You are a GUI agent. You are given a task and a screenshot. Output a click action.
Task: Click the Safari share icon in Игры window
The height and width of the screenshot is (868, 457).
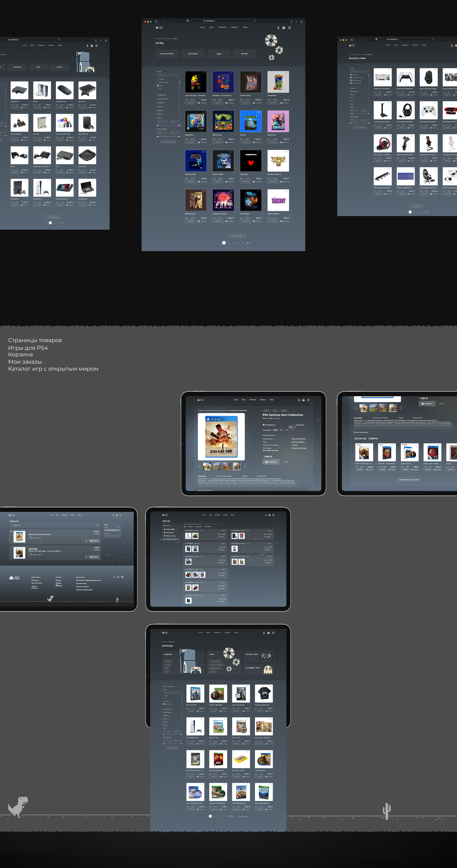[x=291, y=22]
